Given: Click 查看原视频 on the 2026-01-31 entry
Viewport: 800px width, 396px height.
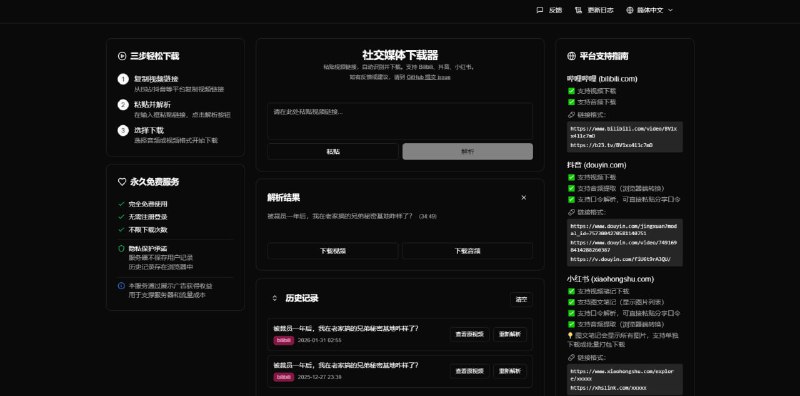Looking at the screenshot, I should pyautogui.click(x=469, y=335).
